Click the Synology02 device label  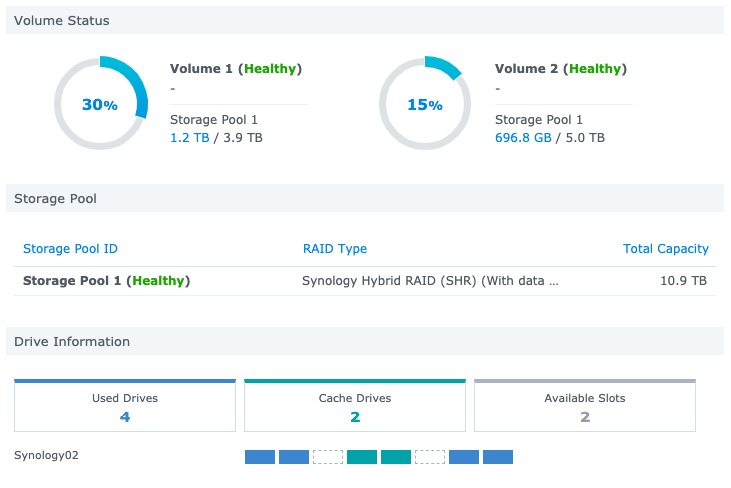(46, 456)
